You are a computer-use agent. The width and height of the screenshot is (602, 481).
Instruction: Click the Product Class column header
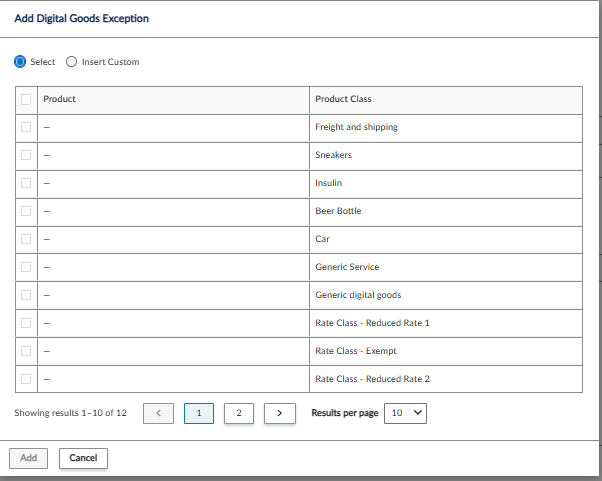click(446, 100)
